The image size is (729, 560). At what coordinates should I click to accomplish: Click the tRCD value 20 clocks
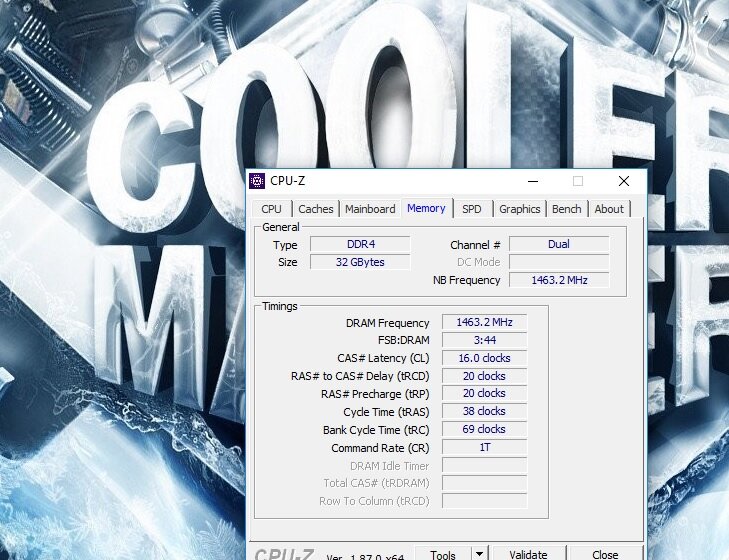click(484, 376)
